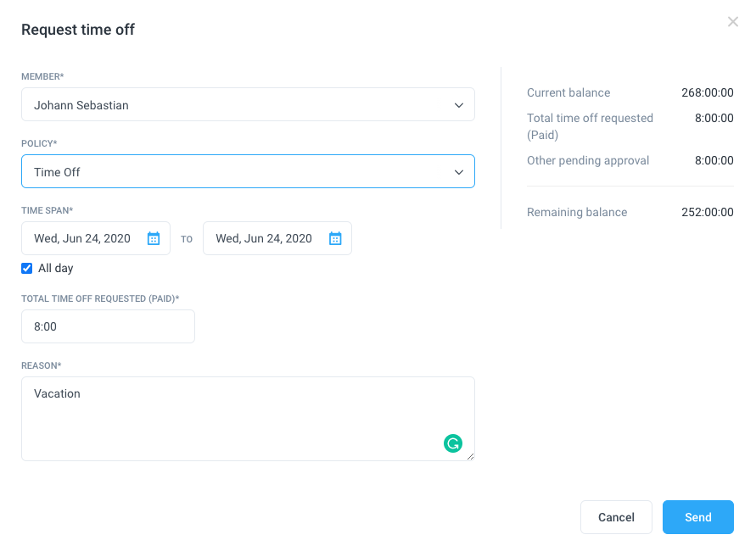Open the Johann Sebastian member selector
756x557 pixels.
(x=248, y=104)
